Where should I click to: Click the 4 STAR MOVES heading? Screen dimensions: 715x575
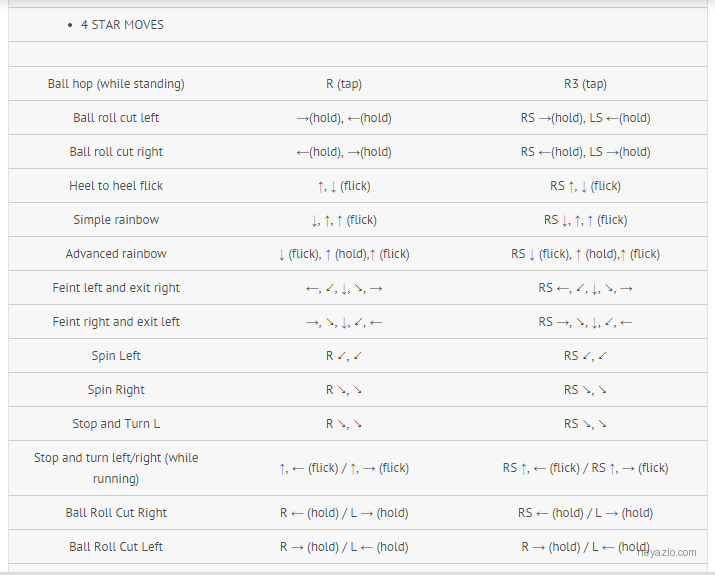pyautogui.click(x=122, y=25)
